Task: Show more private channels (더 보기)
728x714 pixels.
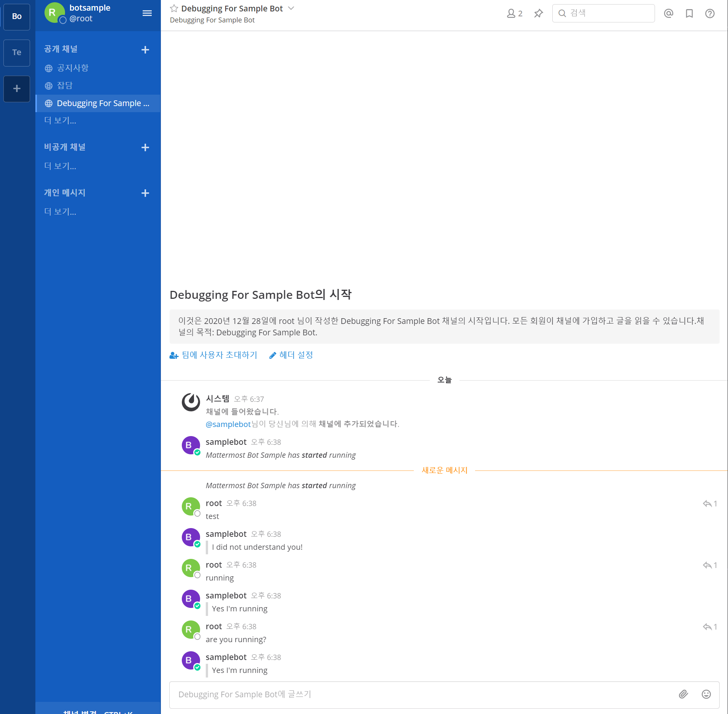Action: click(60, 166)
